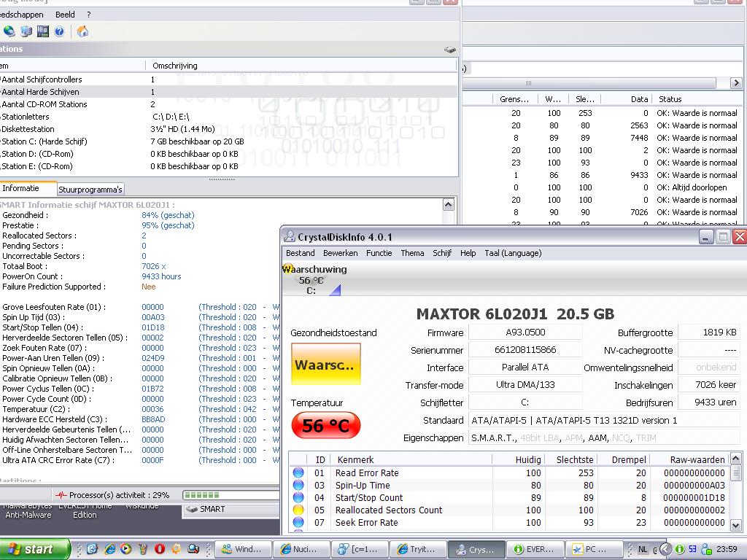747x560 pixels.
Task: Click the Kenmerk column header
Action: click(x=413, y=459)
